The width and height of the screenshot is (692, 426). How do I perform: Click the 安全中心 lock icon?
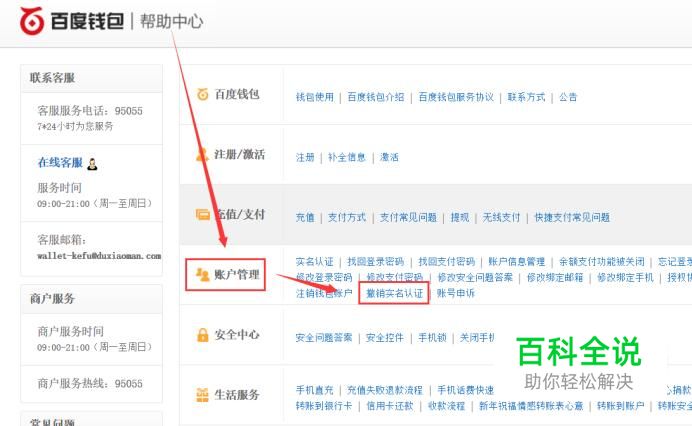point(203,335)
